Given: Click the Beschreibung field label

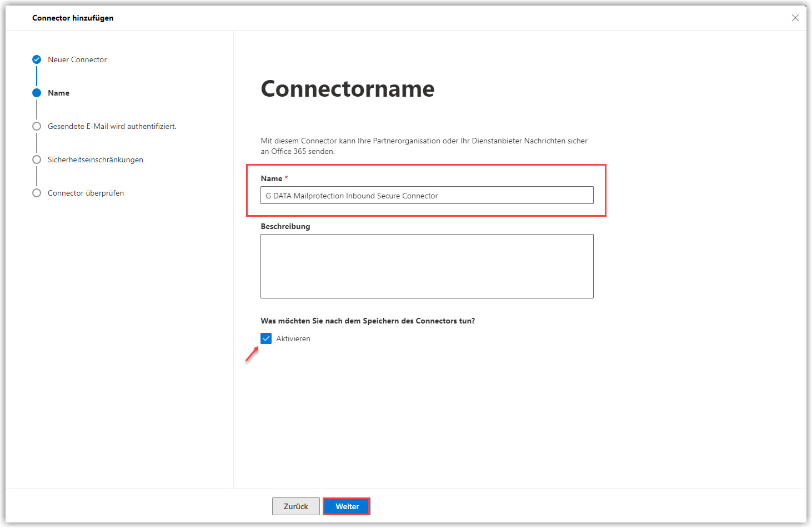Looking at the screenshot, I should coord(285,226).
